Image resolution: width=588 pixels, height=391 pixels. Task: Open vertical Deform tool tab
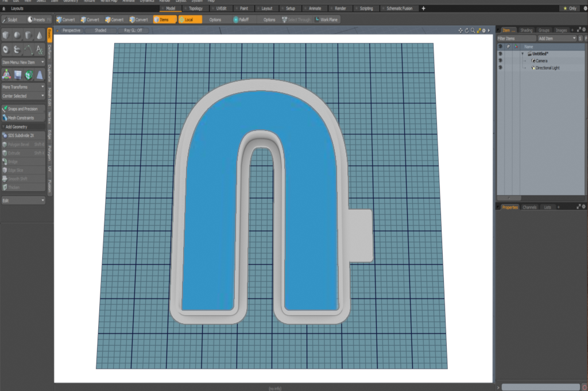49,52
